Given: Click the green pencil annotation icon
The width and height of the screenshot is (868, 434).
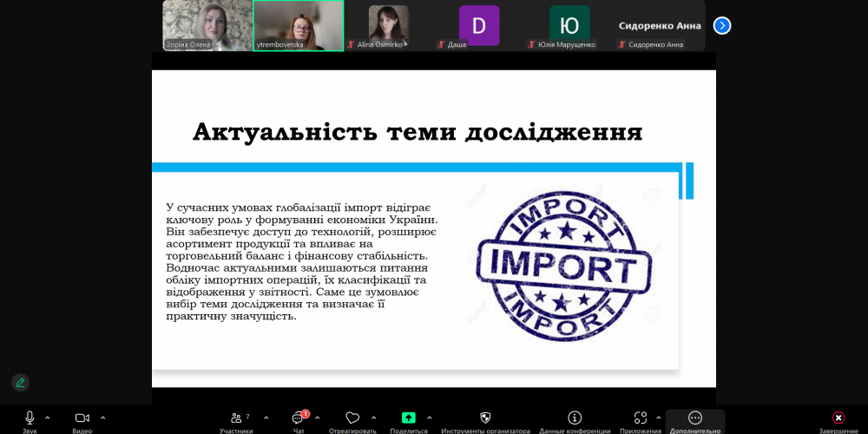Looking at the screenshot, I should coord(20,382).
